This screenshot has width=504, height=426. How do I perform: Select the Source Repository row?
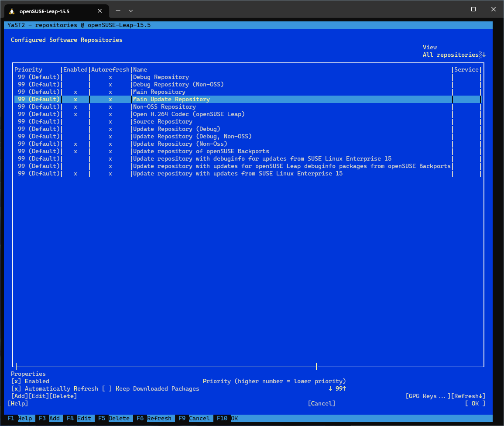[247, 121]
